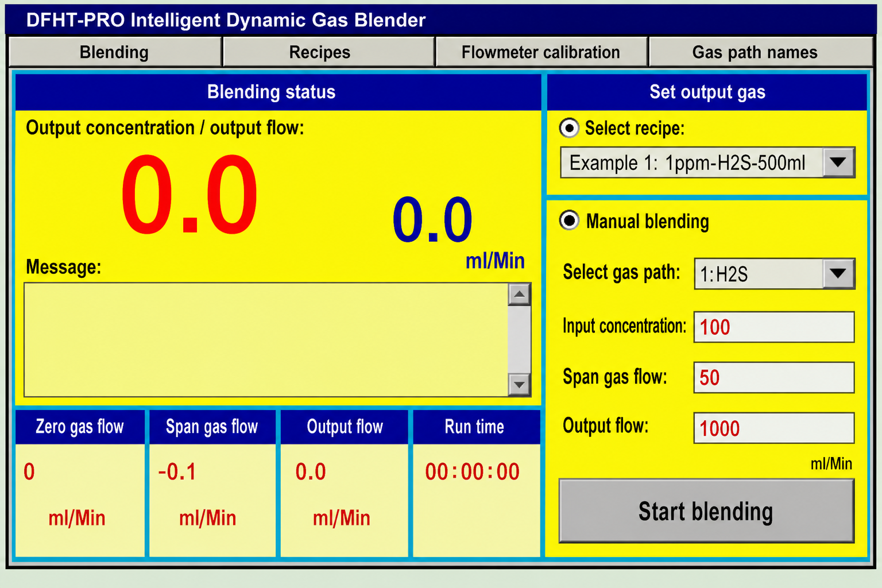This screenshot has width=882, height=588.
Task: Click the message box scroll up arrow
Action: point(519,295)
